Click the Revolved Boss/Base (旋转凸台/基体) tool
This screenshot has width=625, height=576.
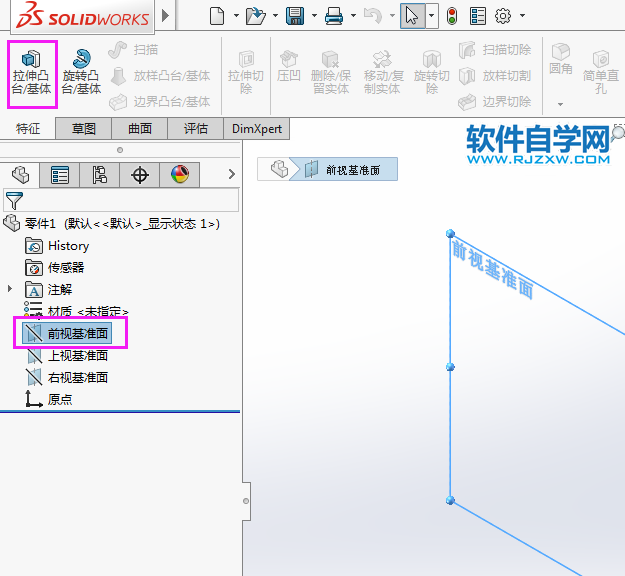[x=81, y=73]
